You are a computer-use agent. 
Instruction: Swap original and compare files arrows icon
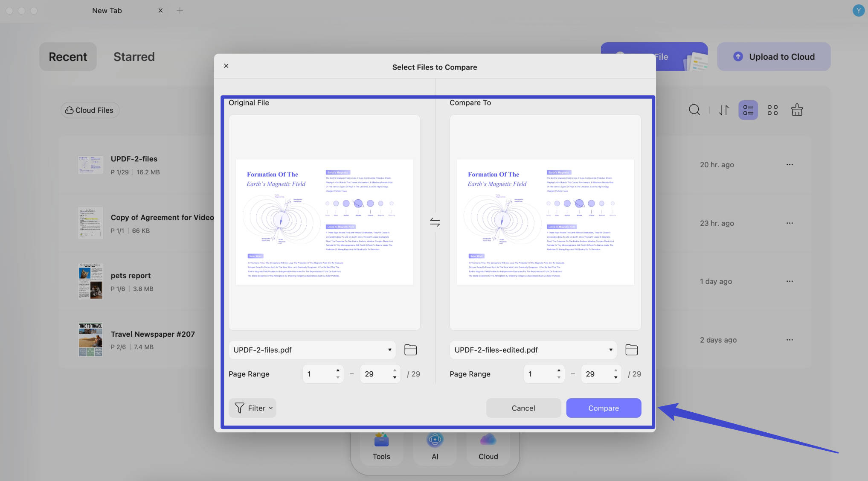coord(435,222)
